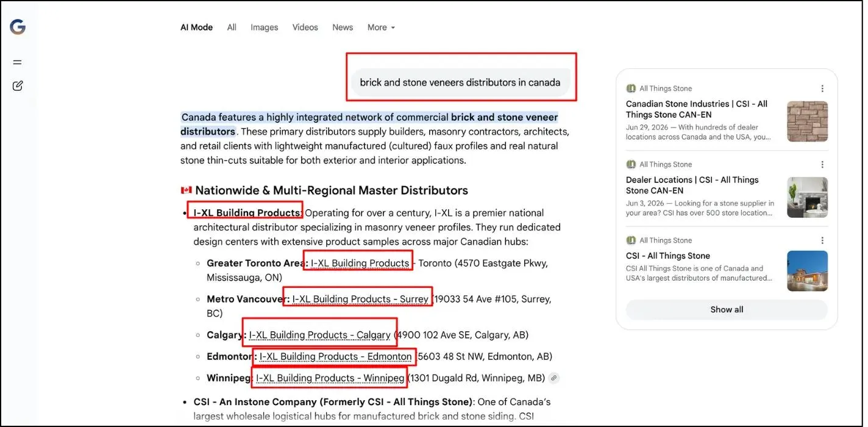Click the favicon above Canadian Stone Industries title
The height and width of the screenshot is (427, 868).
click(631, 88)
